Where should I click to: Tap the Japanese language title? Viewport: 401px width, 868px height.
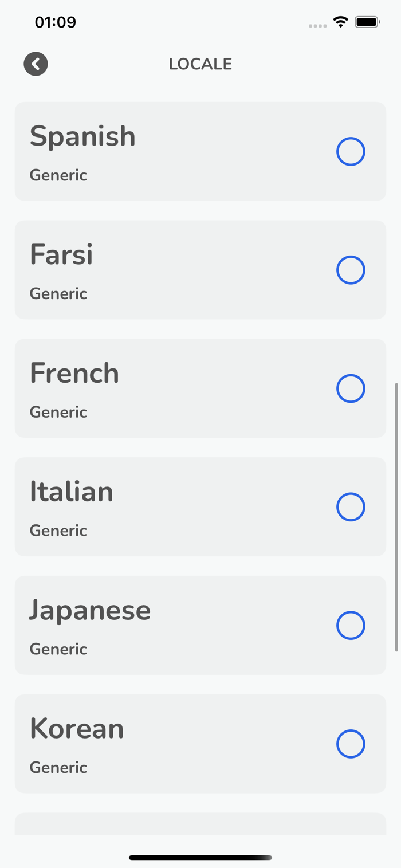(x=90, y=610)
